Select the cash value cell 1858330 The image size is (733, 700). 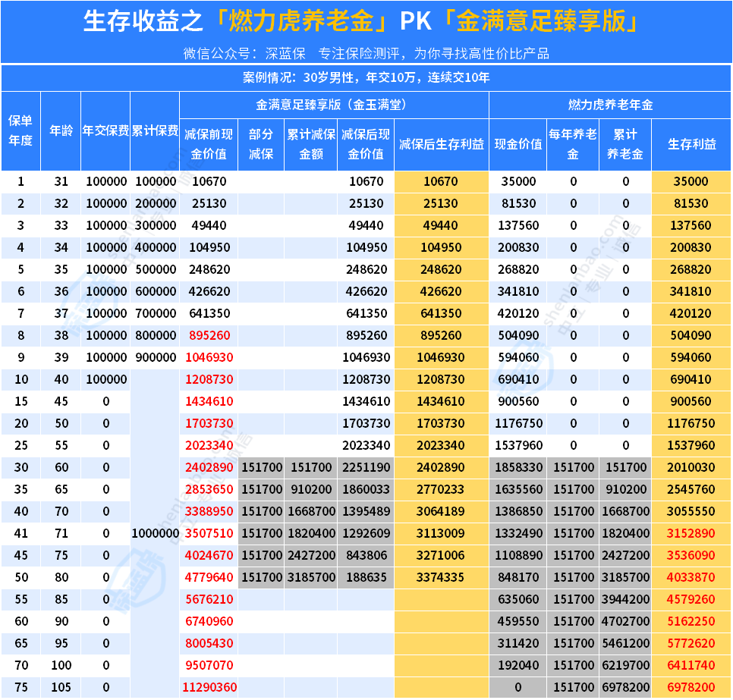[518, 467]
